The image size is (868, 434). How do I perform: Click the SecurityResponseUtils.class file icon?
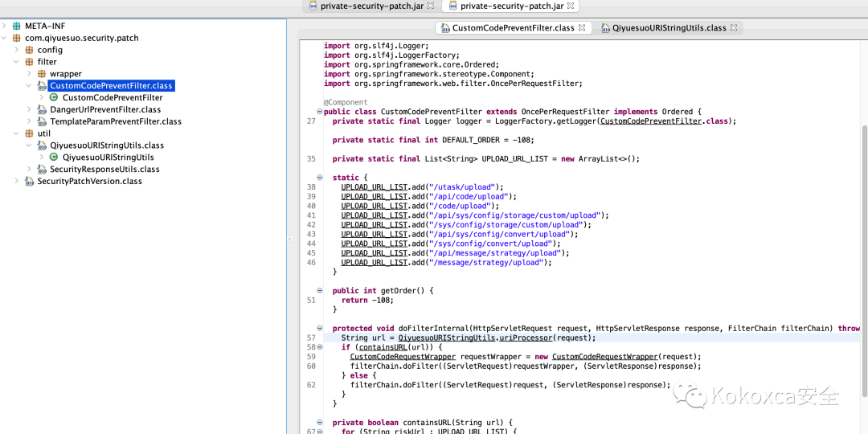pyautogui.click(x=42, y=170)
